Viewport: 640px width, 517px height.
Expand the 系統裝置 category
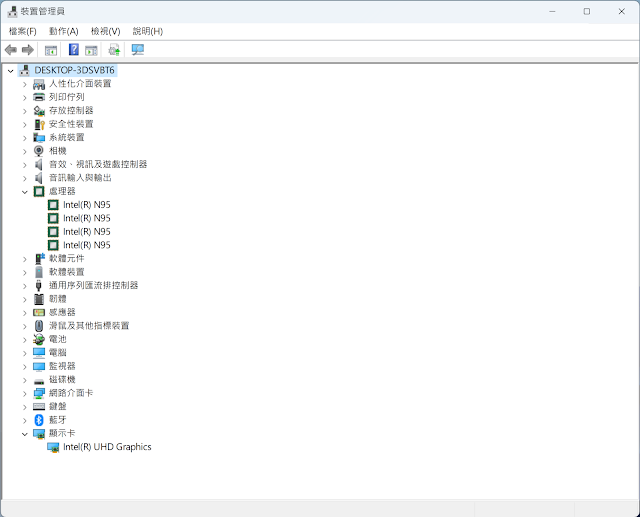point(24,138)
